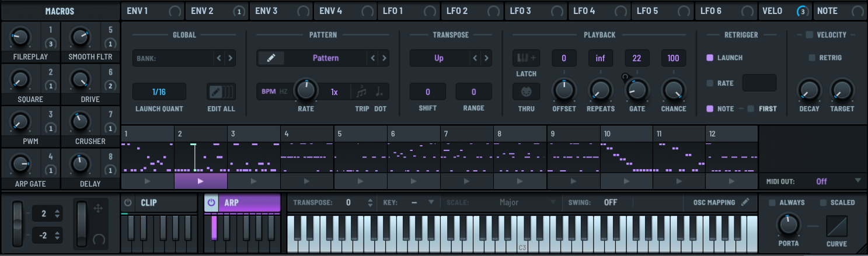Click the Gate knob
The width and height of the screenshot is (868, 256).
point(637,90)
